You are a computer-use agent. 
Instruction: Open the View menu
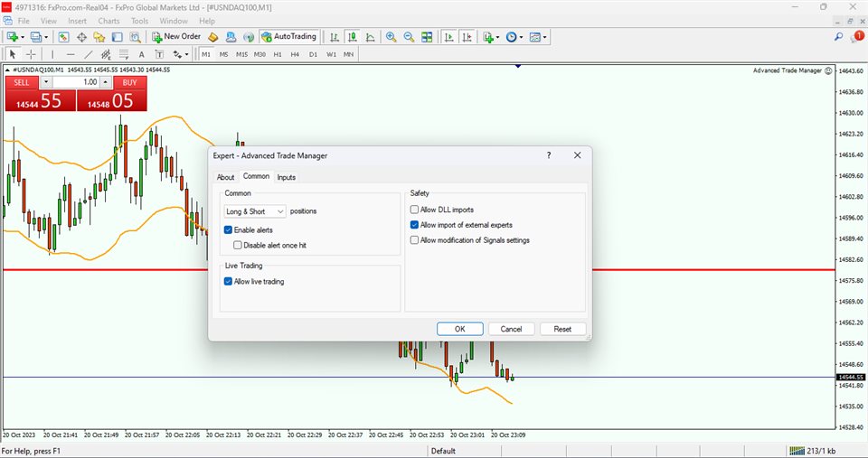pyautogui.click(x=49, y=21)
